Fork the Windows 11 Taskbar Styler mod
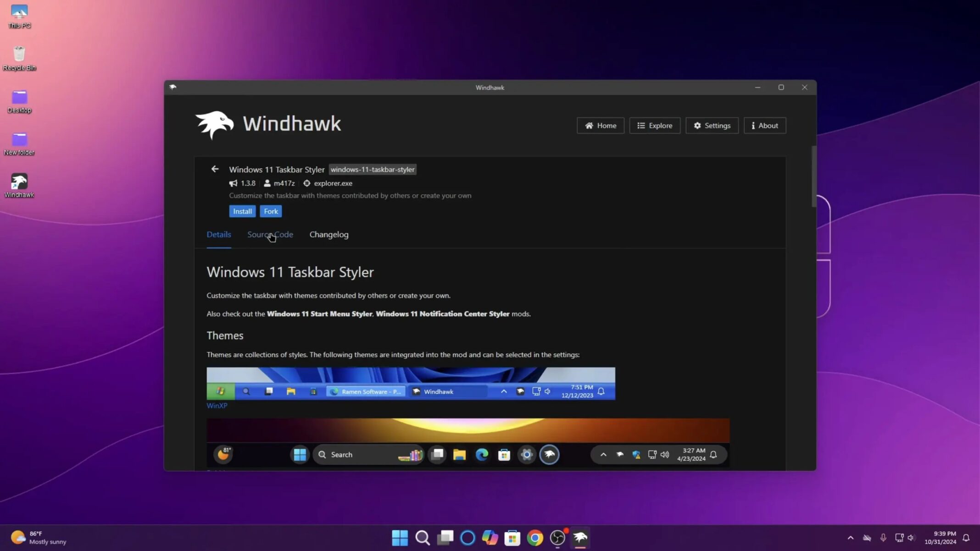 coord(271,211)
